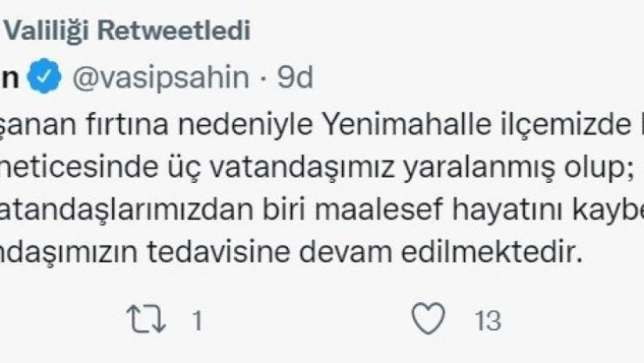This screenshot has width=644, height=363.
Task: Click the 9d tweet timestamp
Action: (x=293, y=78)
